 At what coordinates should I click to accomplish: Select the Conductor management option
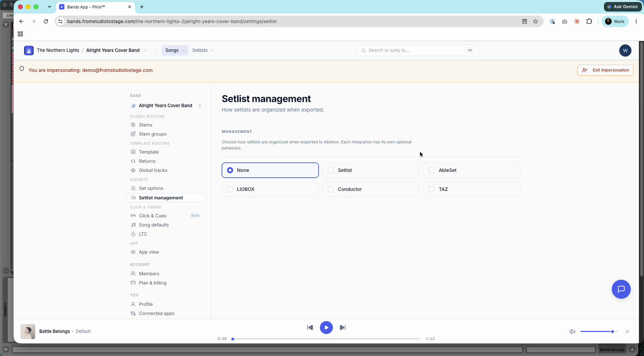[x=371, y=189]
